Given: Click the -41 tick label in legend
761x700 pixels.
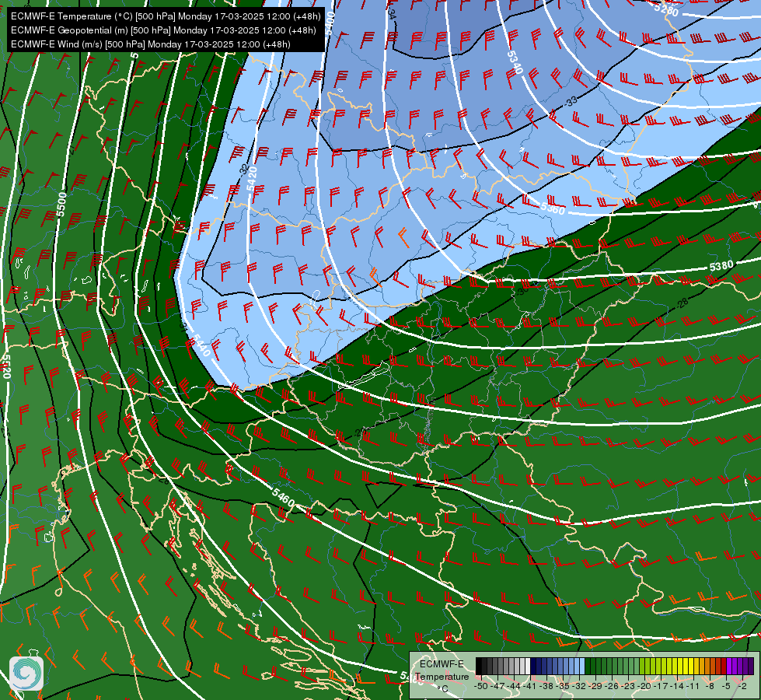Looking at the screenshot, I should pyautogui.click(x=529, y=686).
